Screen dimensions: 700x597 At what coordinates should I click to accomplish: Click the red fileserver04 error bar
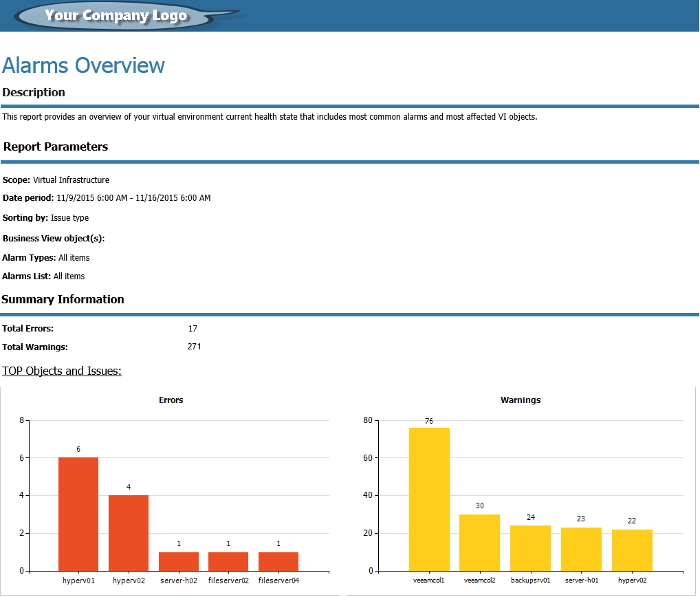[x=278, y=562]
